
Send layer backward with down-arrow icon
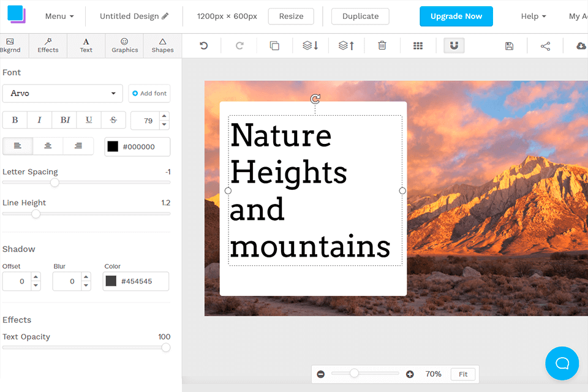tap(311, 46)
